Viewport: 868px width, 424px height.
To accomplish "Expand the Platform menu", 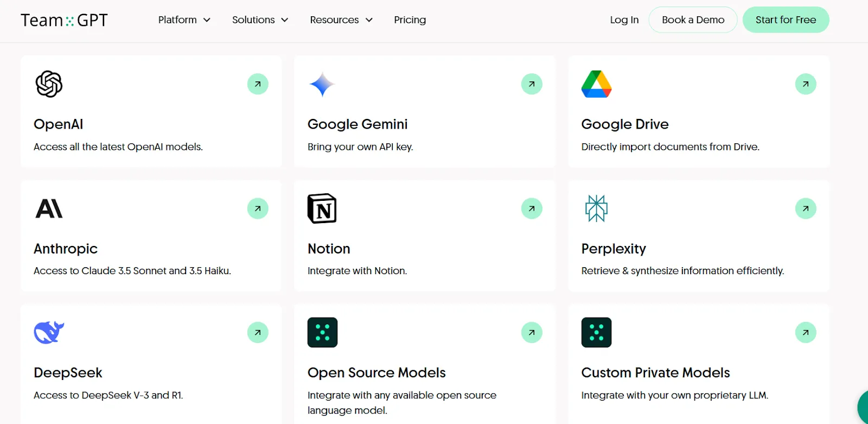I will pyautogui.click(x=184, y=20).
